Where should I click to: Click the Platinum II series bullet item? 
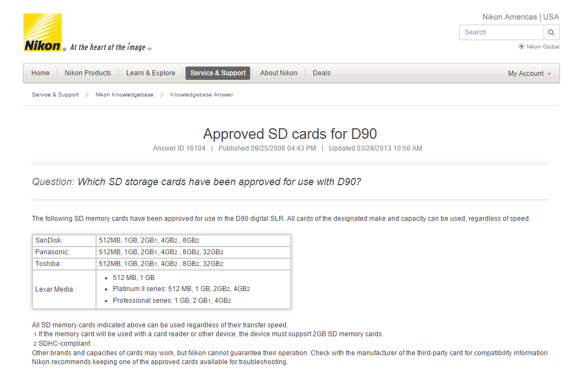pyautogui.click(x=181, y=289)
